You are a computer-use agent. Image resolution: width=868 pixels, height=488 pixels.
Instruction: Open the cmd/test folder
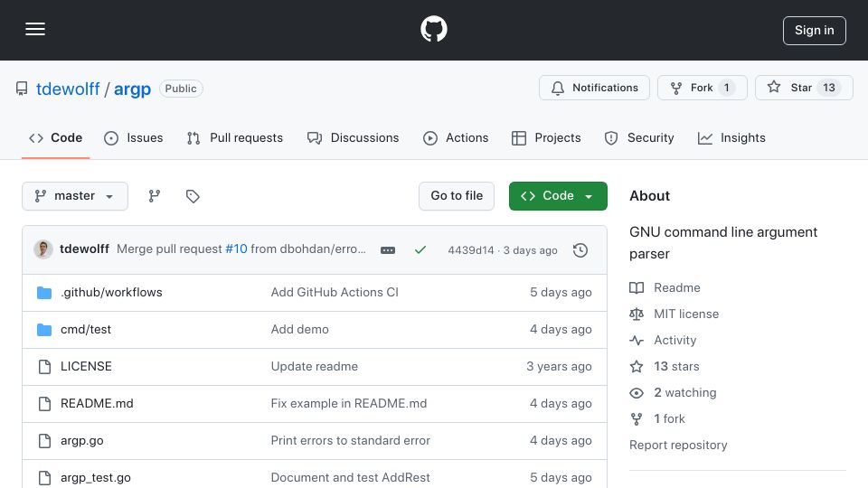86,329
